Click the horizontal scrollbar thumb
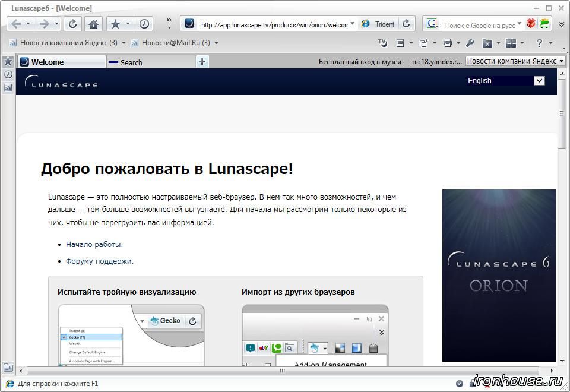Screen dimensions: 570x392 [282, 371]
